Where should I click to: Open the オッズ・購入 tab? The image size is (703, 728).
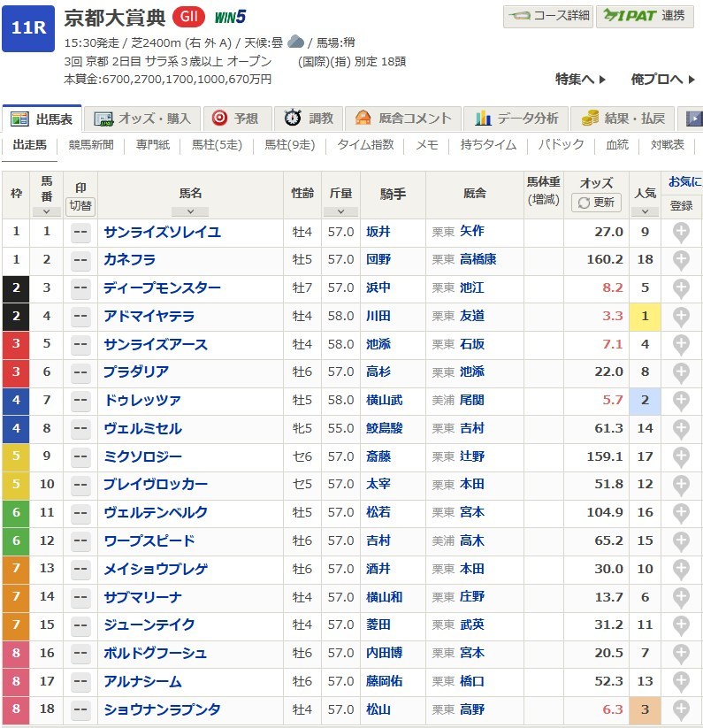[142, 119]
